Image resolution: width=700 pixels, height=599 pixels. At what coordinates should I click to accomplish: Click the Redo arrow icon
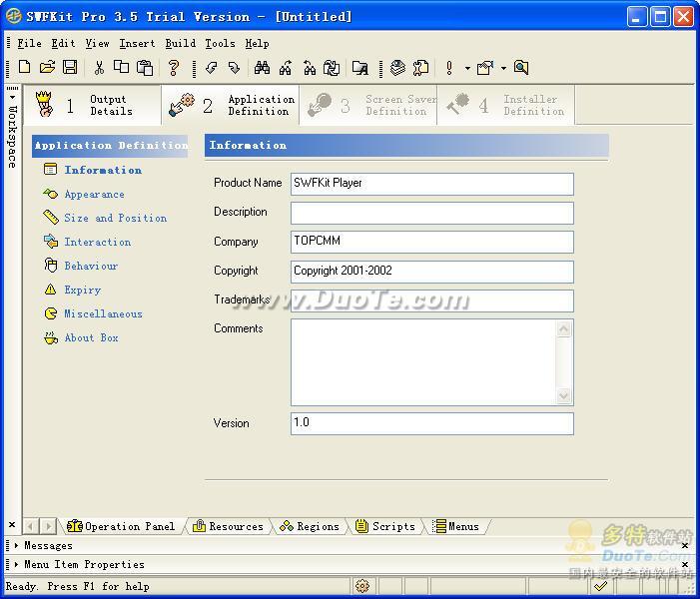234,68
